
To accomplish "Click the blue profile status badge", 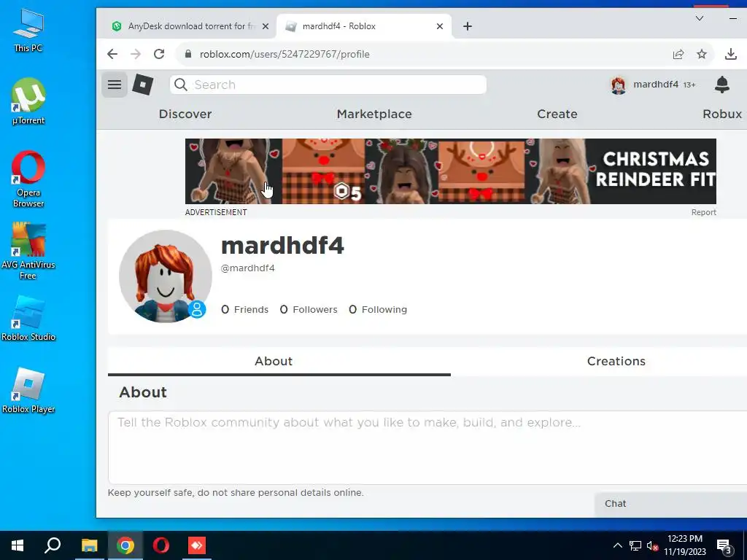I will [197, 309].
